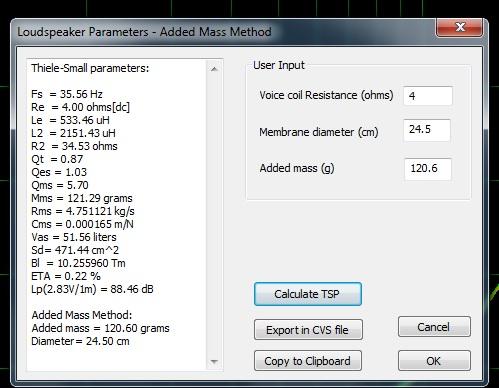Select 'Bl = 10.255960 Tm' line
The width and height of the screenshot is (499, 388).
point(78,263)
